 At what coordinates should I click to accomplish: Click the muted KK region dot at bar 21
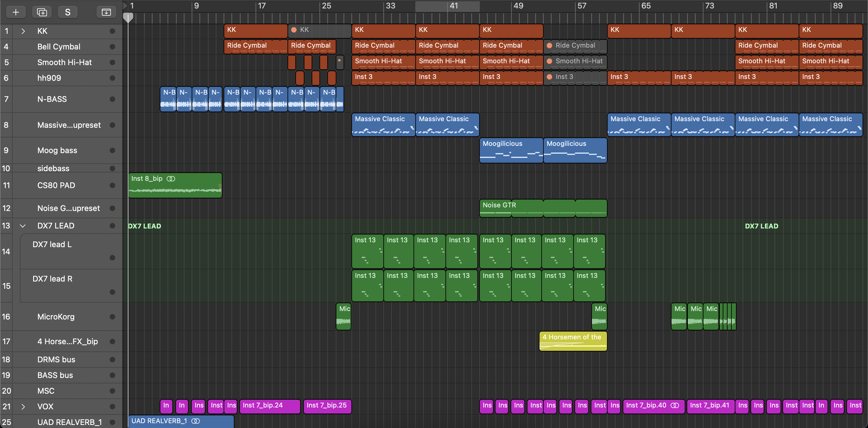tap(294, 30)
